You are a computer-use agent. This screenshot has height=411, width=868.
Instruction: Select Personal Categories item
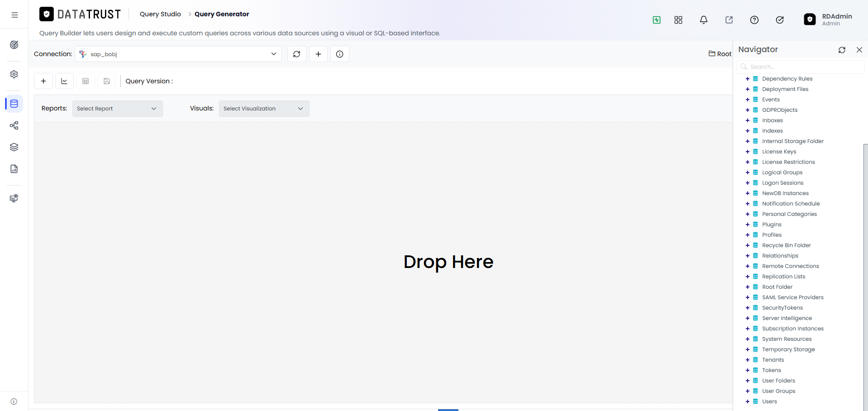pos(790,214)
